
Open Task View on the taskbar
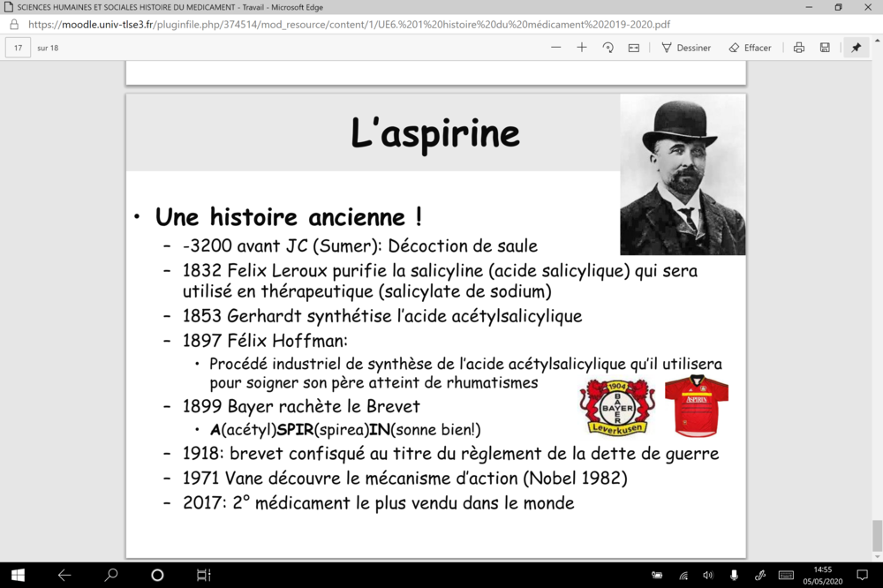pyautogui.click(x=203, y=575)
